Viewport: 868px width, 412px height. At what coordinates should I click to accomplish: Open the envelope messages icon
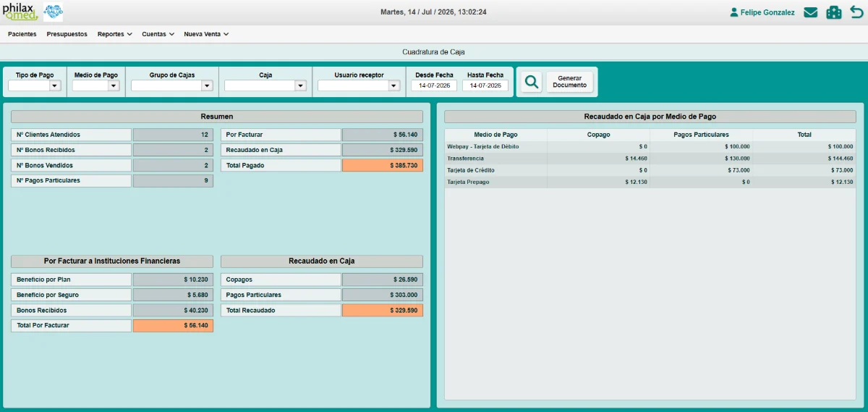pyautogui.click(x=811, y=12)
